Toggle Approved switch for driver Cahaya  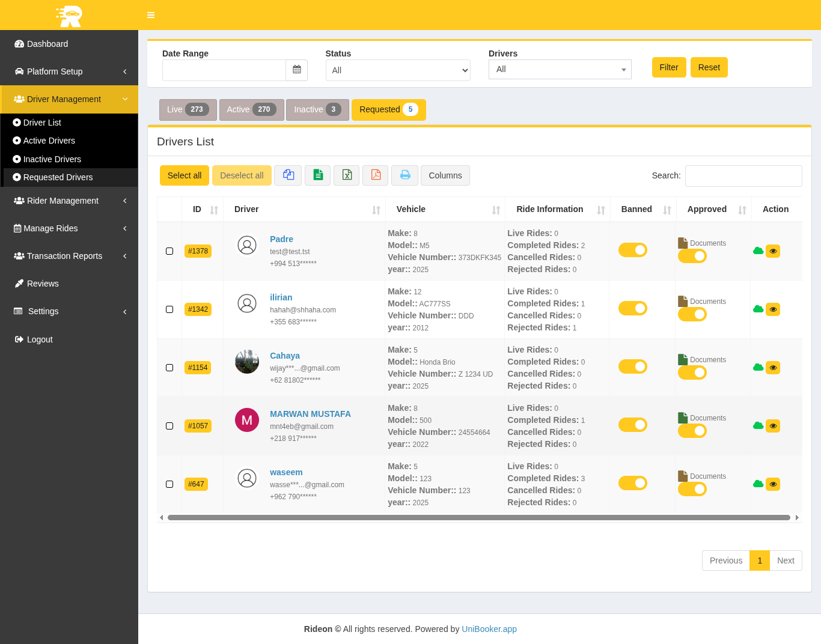point(692,372)
